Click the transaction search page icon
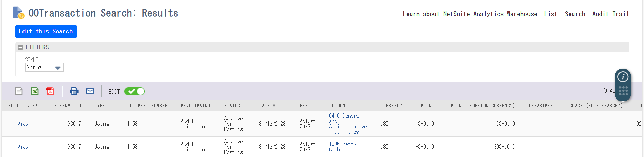This screenshot has height=157, width=644. (x=18, y=13)
